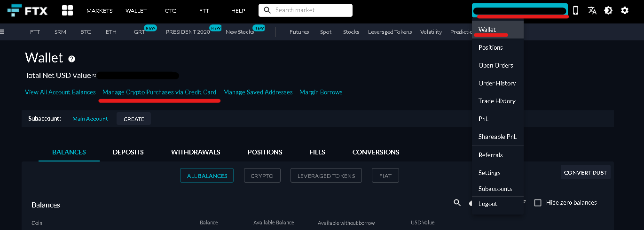Click the mobile phone icon

tap(575, 10)
